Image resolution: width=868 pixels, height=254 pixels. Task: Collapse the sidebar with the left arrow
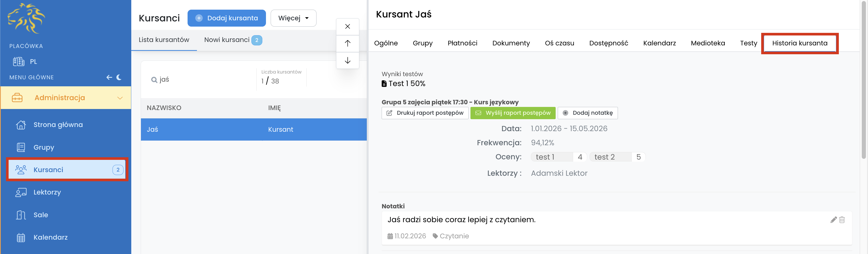coord(109,77)
